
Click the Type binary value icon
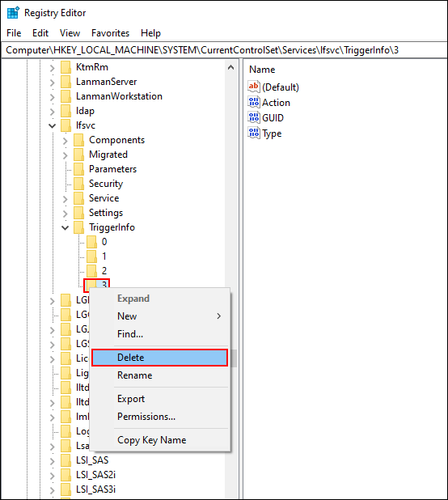click(254, 133)
